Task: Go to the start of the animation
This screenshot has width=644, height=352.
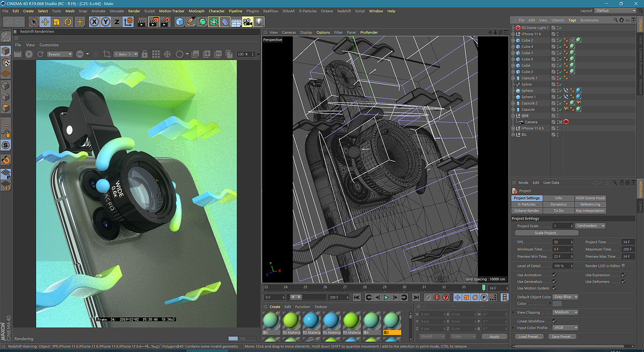Action: pos(357,297)
